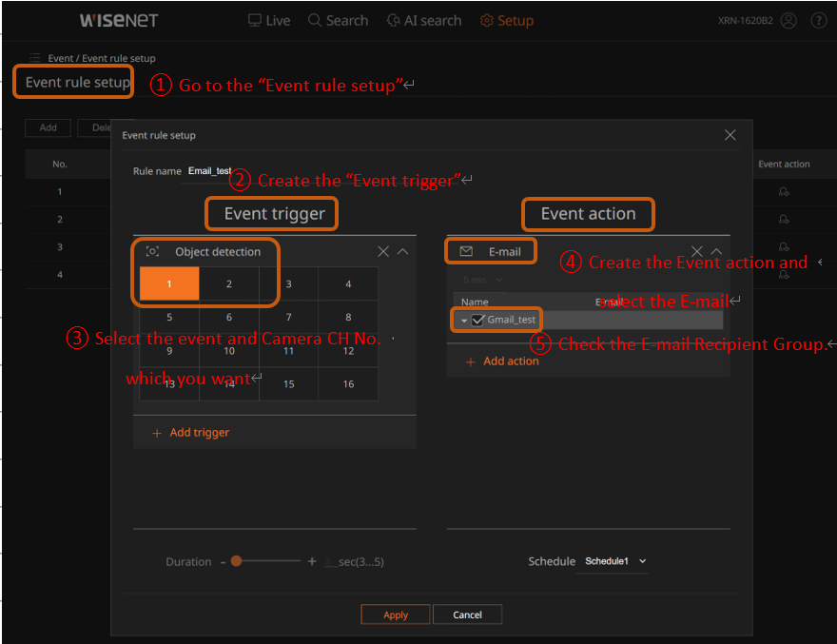Open the Schedule1 dropdown
The image size is (837, 644).
coord(614,561)
